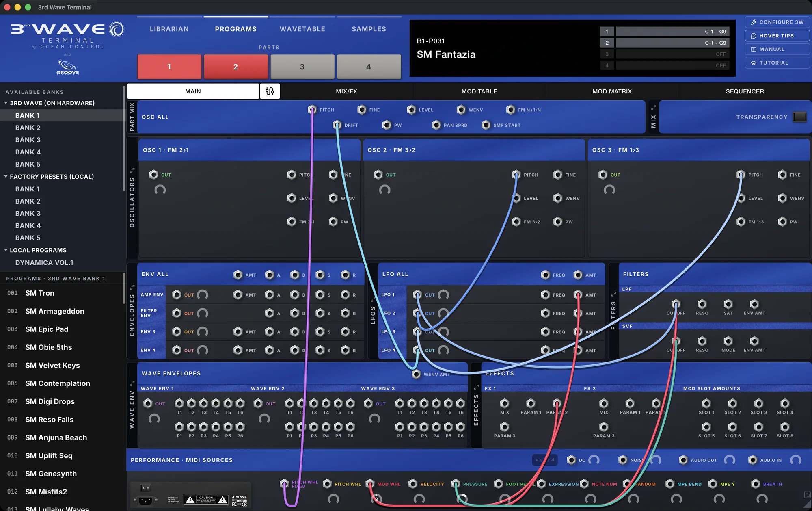
Task: Enable Part 3 button
Action: [x=302, y=67]
